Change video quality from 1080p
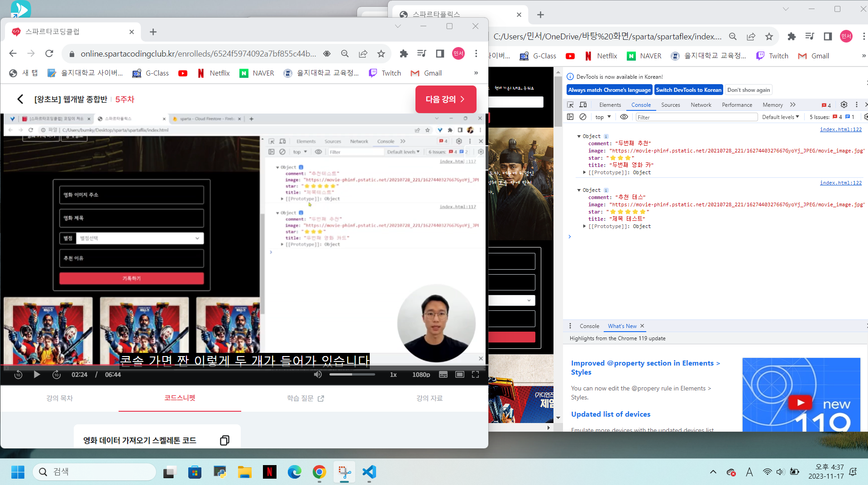 coord(421,375)
